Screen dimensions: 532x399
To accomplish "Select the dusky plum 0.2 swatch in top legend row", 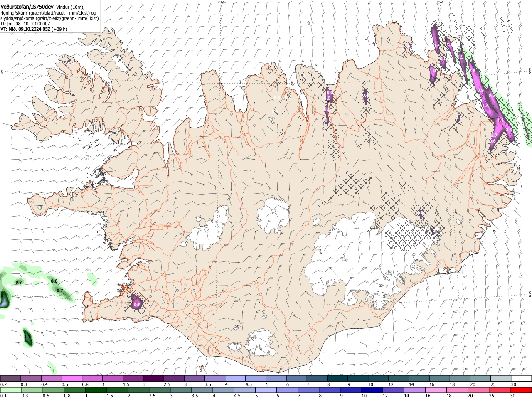I will pyautogui.click(x=10, y=379).
